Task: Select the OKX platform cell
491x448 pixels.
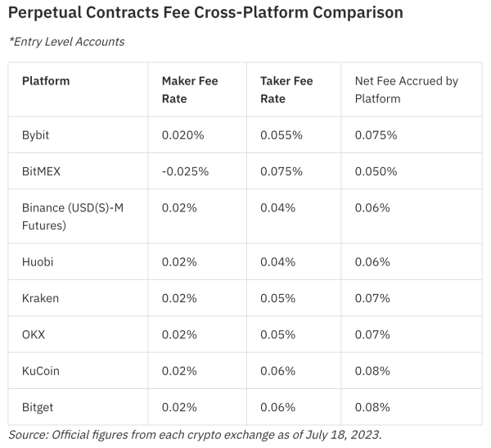Action: 35,334
